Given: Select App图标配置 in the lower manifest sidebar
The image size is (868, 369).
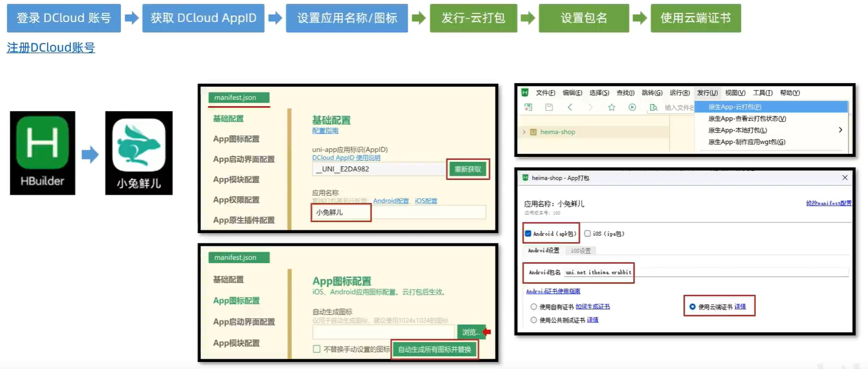Looking at the screenshot, I should [x=236, y=300].
